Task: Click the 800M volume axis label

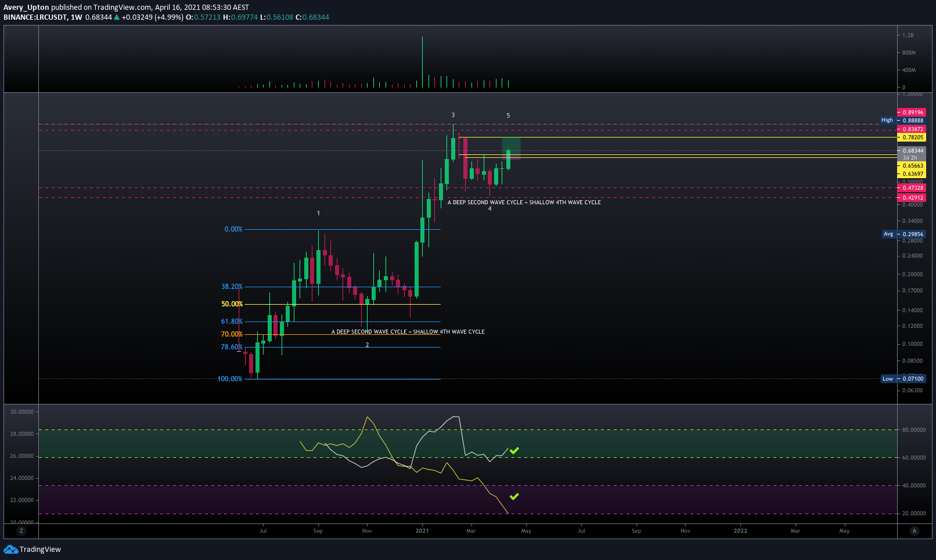Action: [909, 53]
